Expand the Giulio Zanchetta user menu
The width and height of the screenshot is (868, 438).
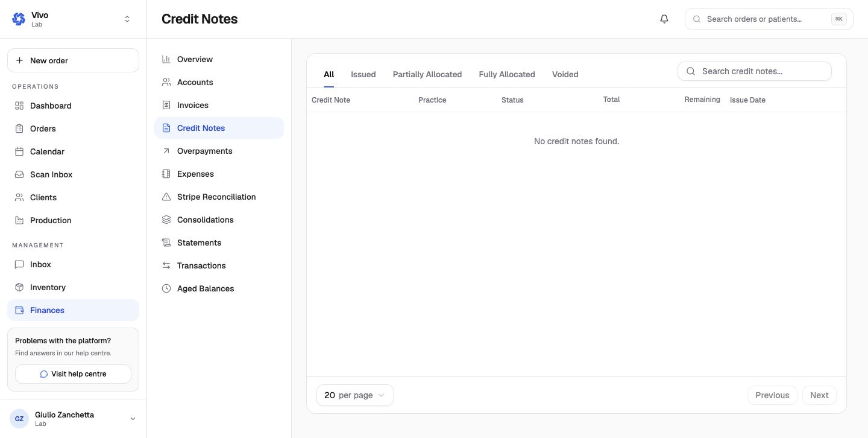[x=73, y=419]
